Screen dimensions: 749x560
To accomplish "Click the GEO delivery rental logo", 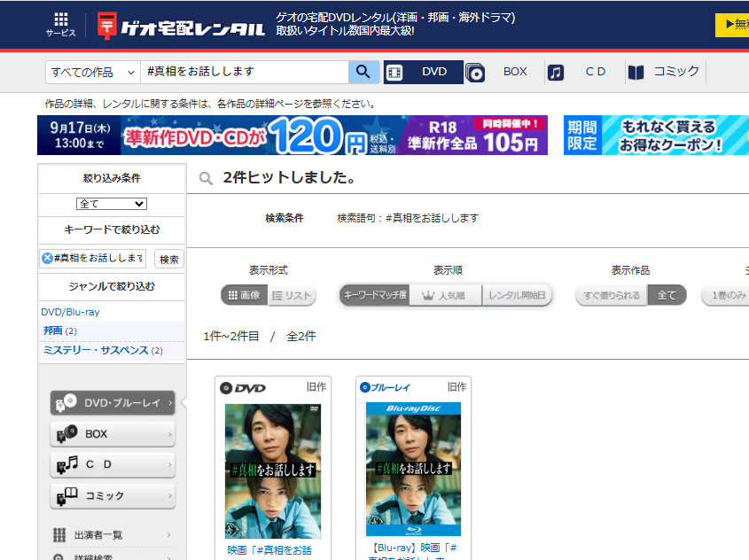I will click(x=181, y=27).
